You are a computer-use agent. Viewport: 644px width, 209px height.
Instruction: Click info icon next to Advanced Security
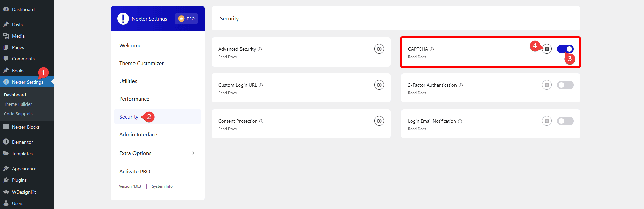[x=260, y=49]
